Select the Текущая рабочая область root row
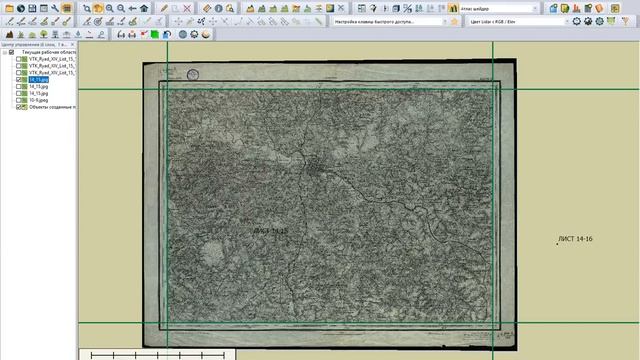 [x=49, y=52]
